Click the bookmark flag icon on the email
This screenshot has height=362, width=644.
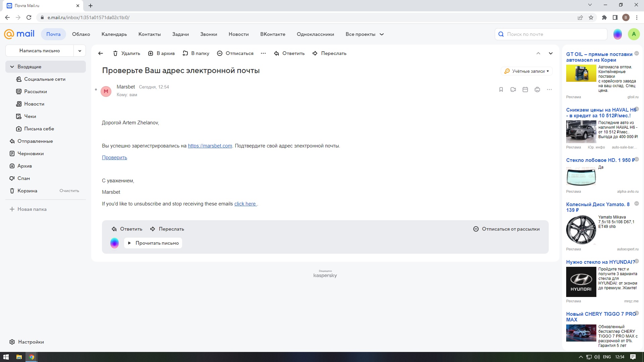coord(501,89)
